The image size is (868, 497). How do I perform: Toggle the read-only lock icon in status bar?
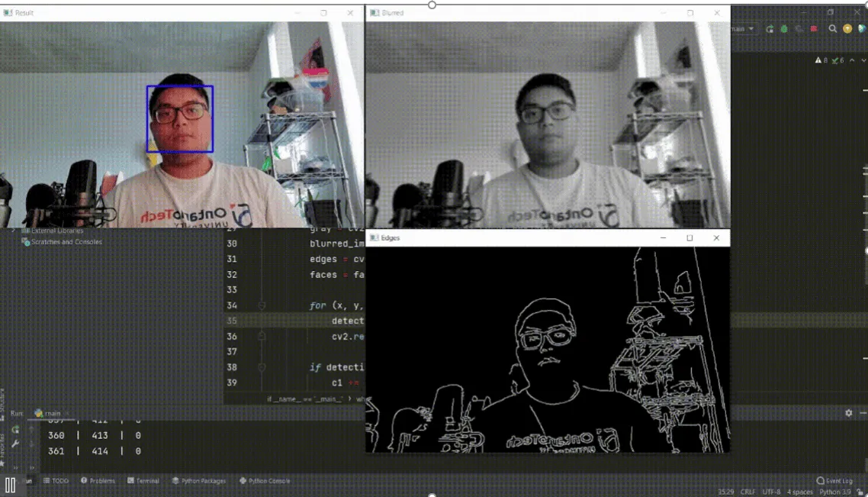coord(861,492)
